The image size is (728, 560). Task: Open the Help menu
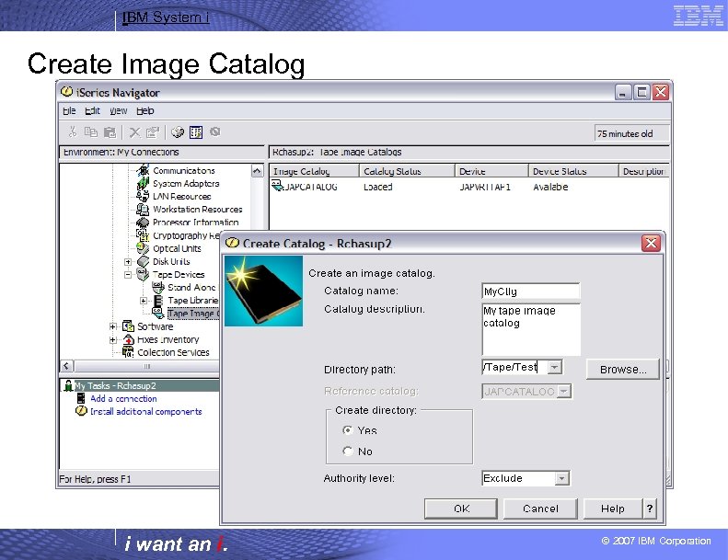tap(145, 111)
